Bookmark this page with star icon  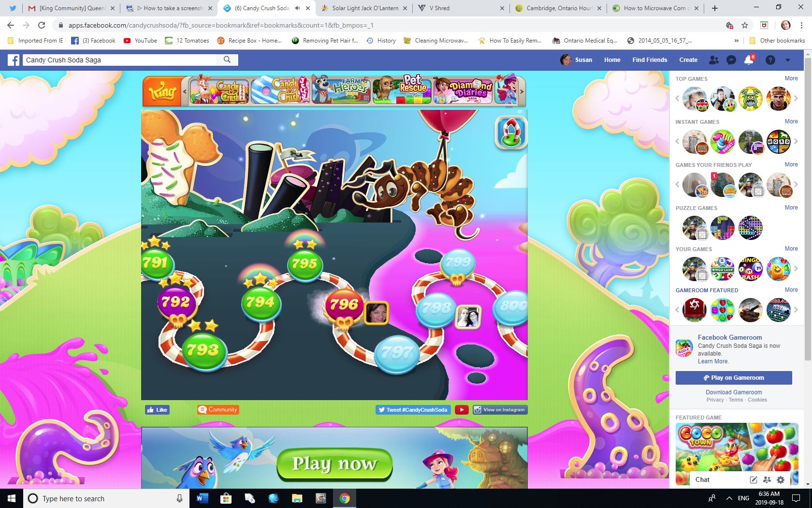coord(745,25)
